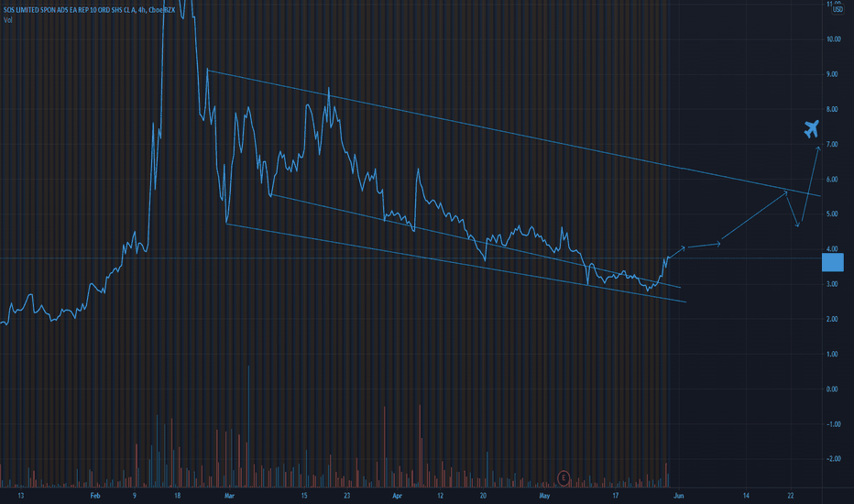Click the -2.00 price axis label
The height and width of the screenshot is (504, 854).
coord(833,459)
